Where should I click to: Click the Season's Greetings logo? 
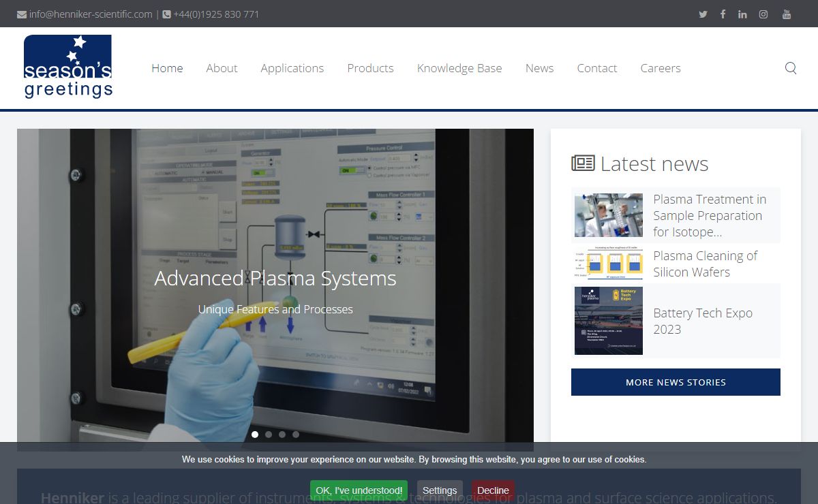(x=68, y=67)
